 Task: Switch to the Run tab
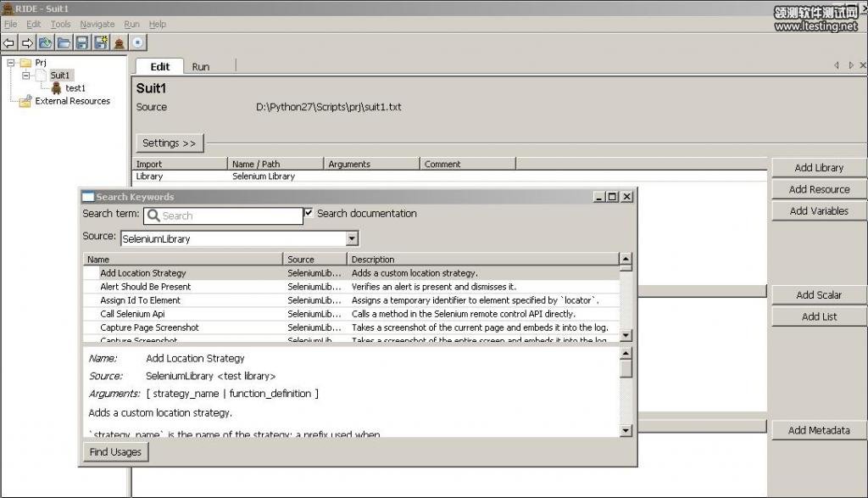click(201, 67)
